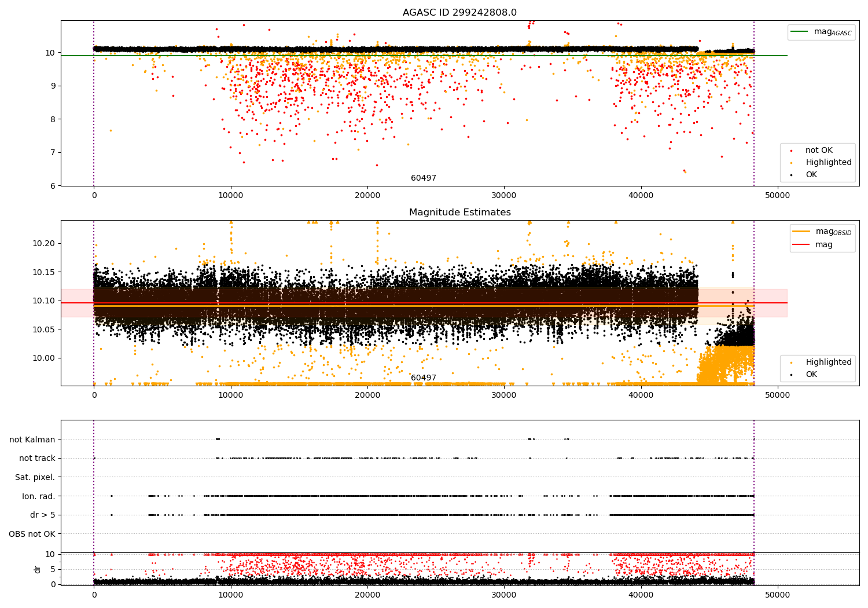Click 'Highlighted' in the middle plot legend
Image resolution: width=868 pixels, height=608 pixels.
pos(828,362)
